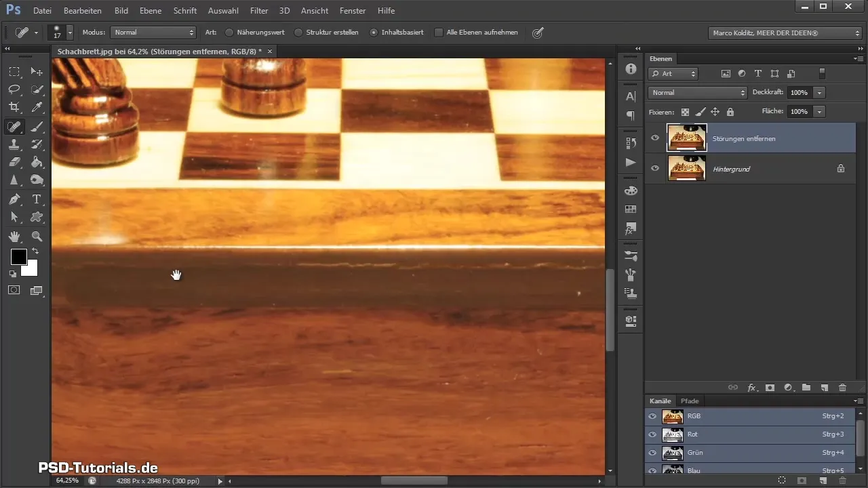Select the Eraser tool
This screenshot has height=488, width=868.
[14, 163]
